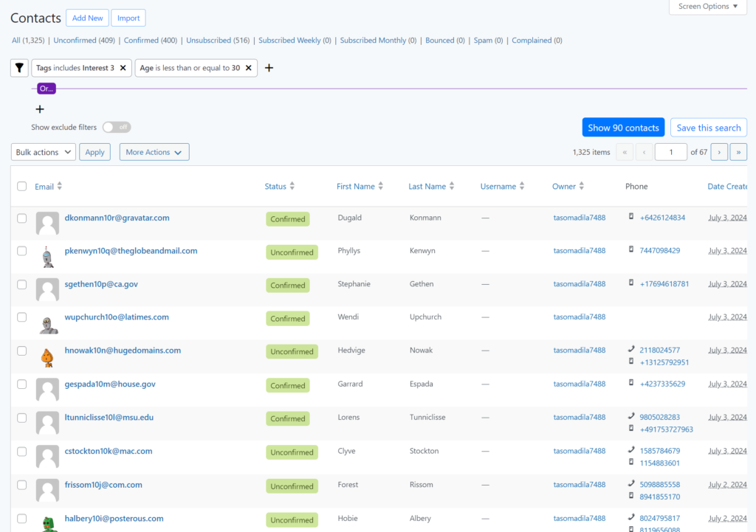The image size is (756, 532).
Task: Call phone number +17694618781
Action: [x=664, y=284]
